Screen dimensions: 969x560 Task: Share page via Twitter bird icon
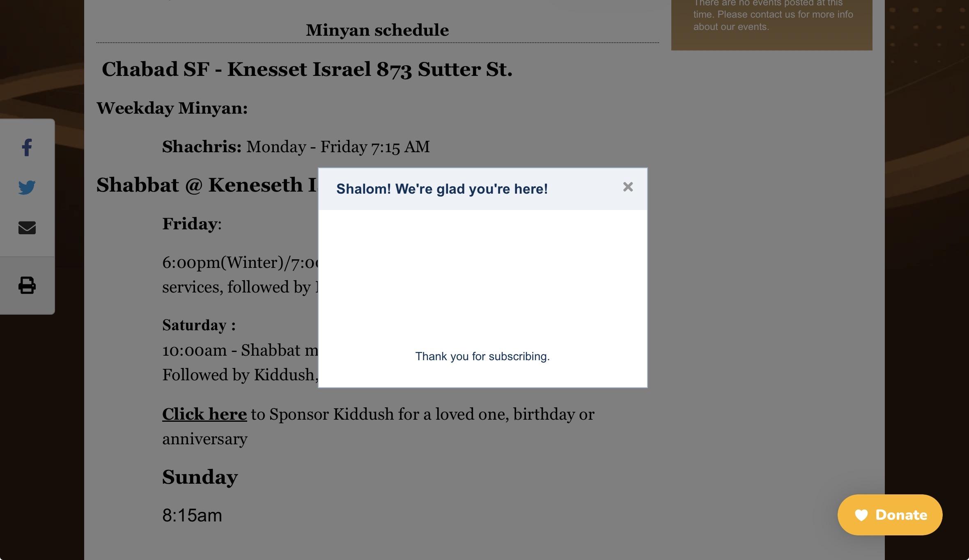click(x=27, y=187)
